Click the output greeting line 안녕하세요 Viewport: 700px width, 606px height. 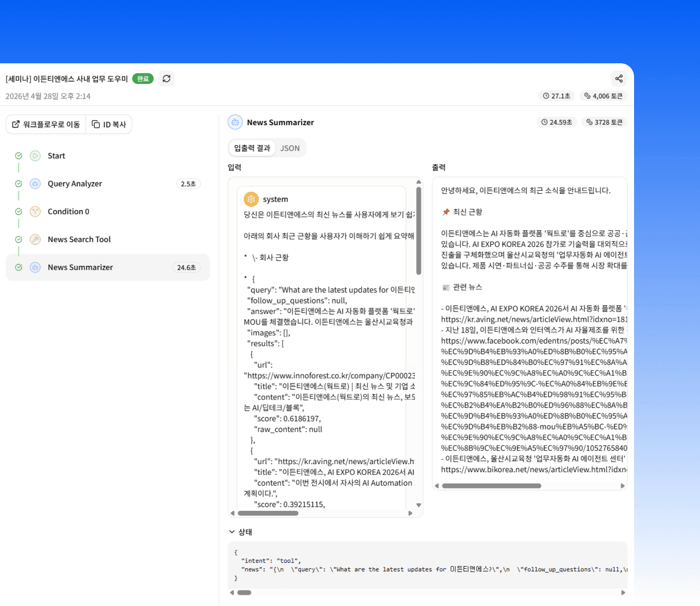[526, 190]
